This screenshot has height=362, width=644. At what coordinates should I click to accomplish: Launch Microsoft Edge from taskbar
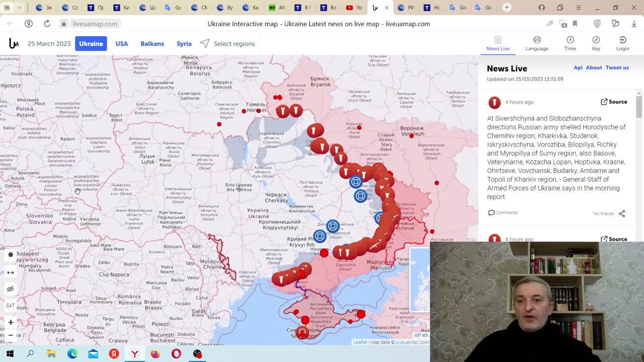pyautogui.click(x=72, y=354)
